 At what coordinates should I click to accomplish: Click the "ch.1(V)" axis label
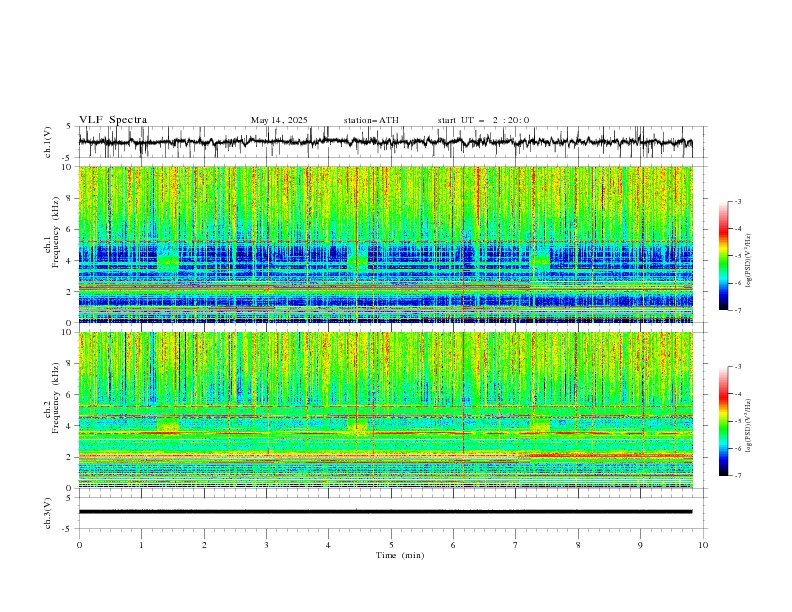click(x=48, y=142)
